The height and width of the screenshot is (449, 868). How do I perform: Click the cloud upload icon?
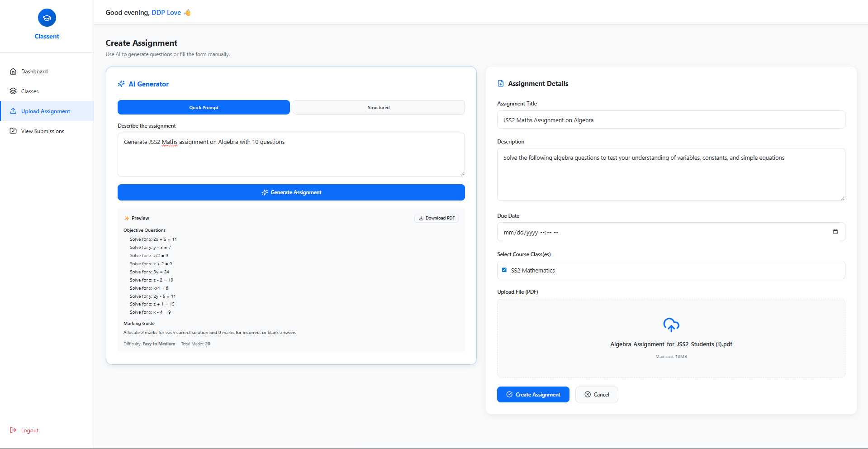pyautogui.click(x=671, y=325)
